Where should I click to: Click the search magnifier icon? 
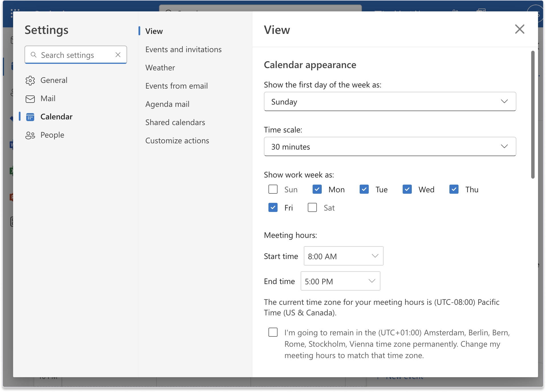point(34,55)
